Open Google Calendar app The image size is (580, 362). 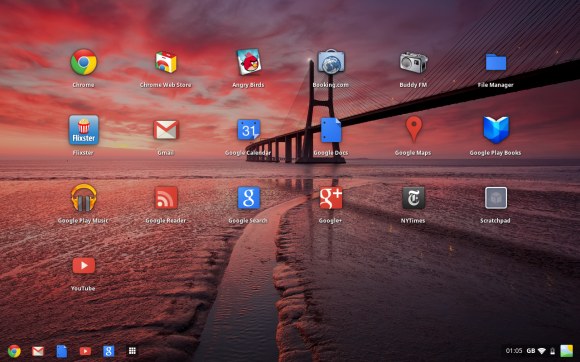[x=249, y=130]
